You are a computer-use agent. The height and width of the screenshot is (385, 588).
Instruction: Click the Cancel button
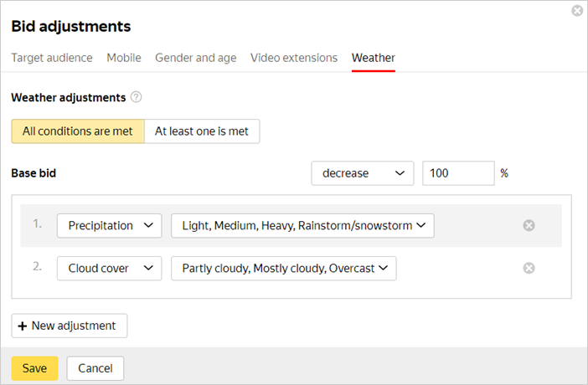tap(95, 368)
